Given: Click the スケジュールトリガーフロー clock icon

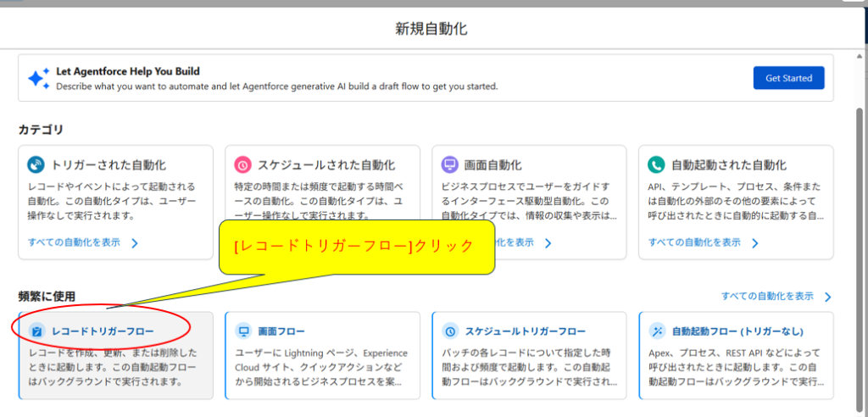Looking at the screenshot, I should click(451, 331).
